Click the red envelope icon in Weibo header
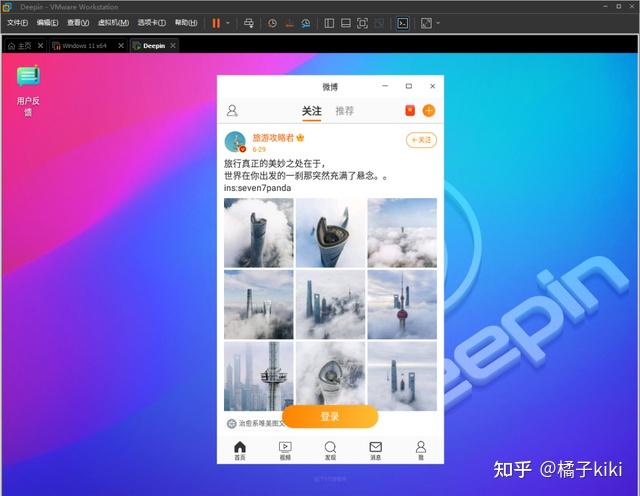Screen dimensions: 640x496 pyautogui.click(x=410, y=111)
